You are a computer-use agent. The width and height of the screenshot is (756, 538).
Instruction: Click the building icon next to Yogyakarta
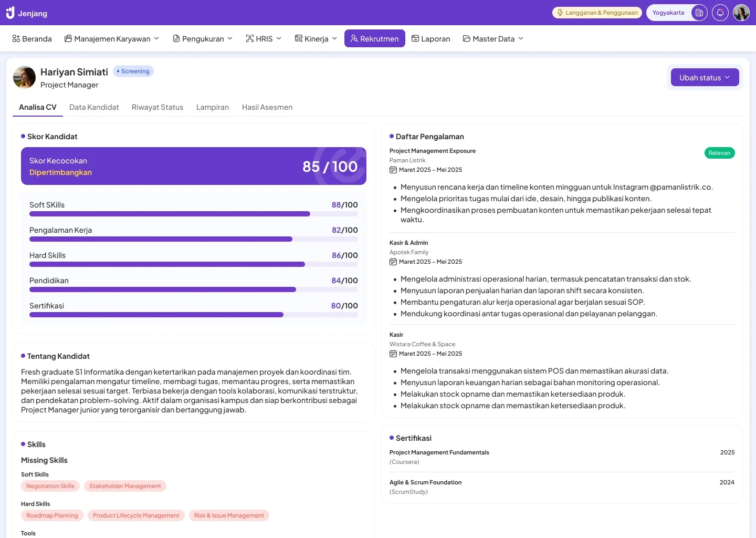pos(699,13)
